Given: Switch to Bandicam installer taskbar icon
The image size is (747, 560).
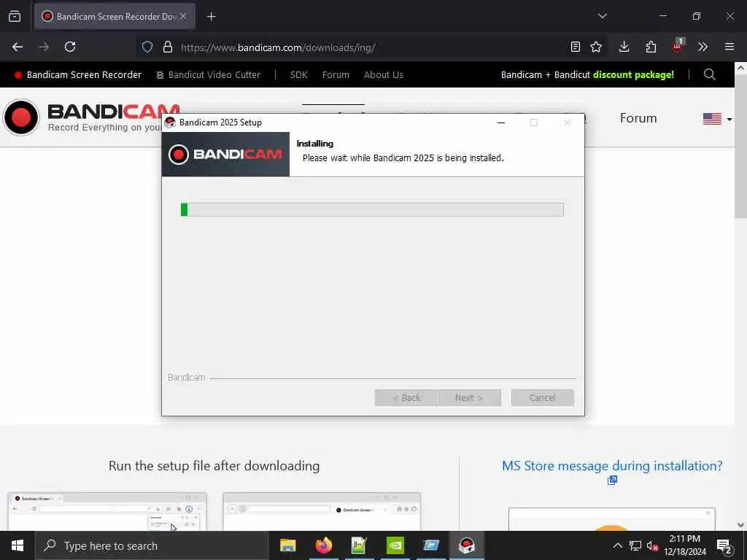Looking at the screenshot, I should click(466, 545).
